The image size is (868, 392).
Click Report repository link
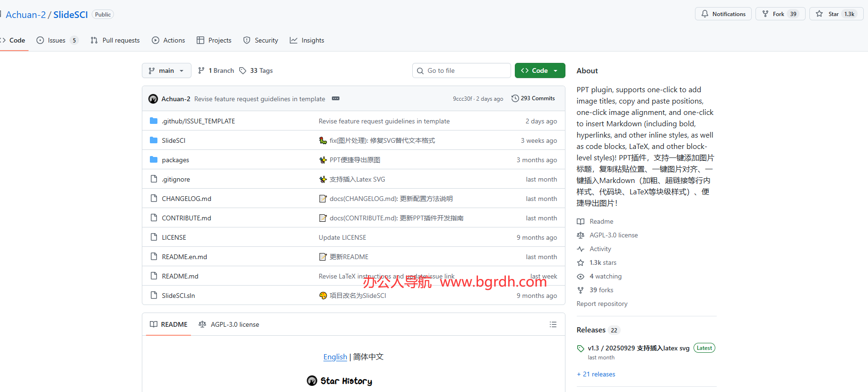tap(602, 304)
